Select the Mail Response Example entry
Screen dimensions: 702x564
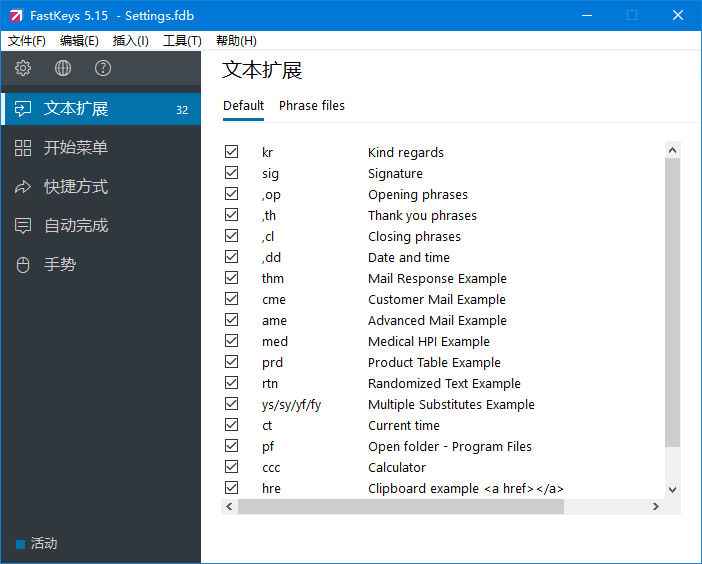(437, 278)
